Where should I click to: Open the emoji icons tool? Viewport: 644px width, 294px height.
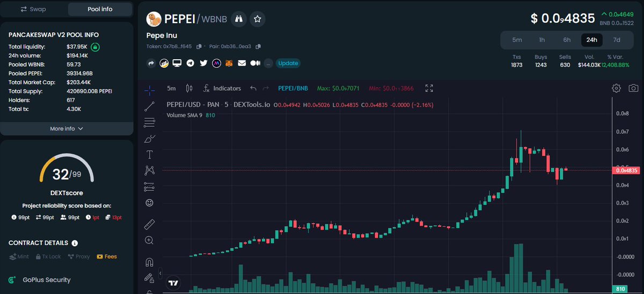[x=150, y=203]
